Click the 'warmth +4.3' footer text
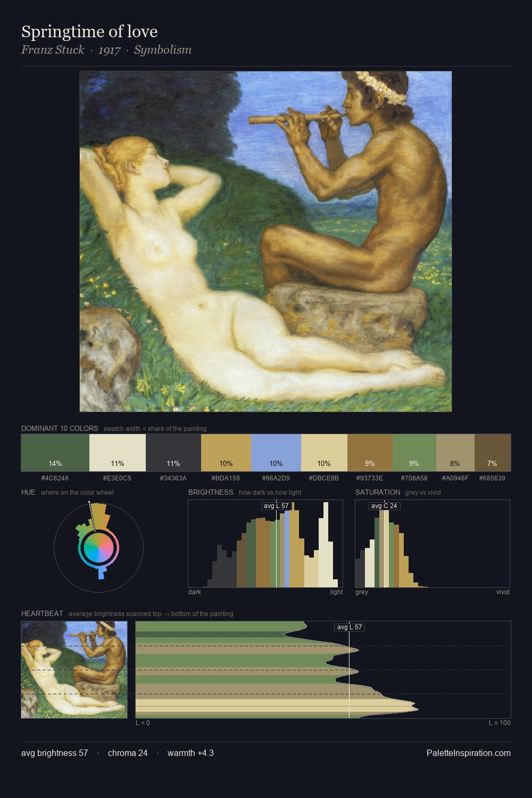Viewport: 532px width, 798px height. [190, 753]
